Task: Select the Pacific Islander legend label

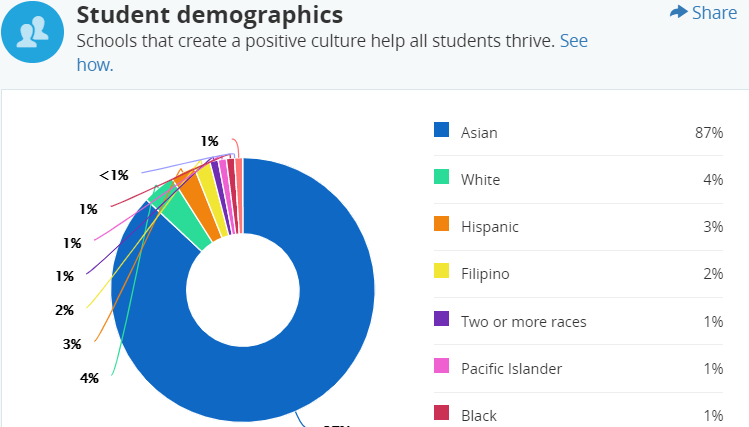Action: tap(511, 368)
